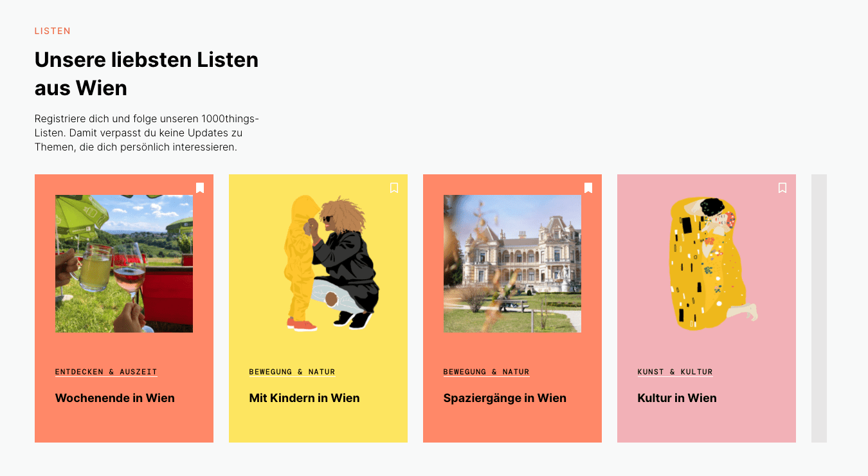The image size is (868, 476).
Task: Open the Kultur in Wien title
Action: (x=677, y=398)
